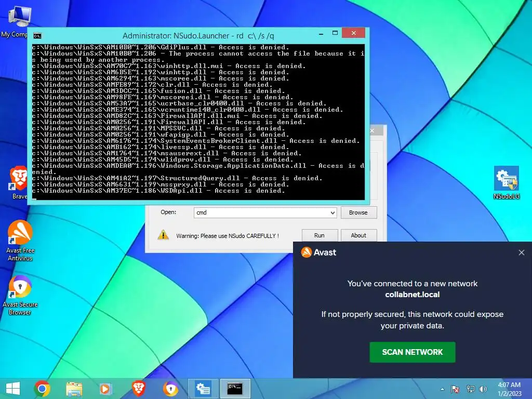Image resolution: width=532 pixels, height=399 pixels.
Task: Click the command prompt title bar icon
Action: tap(37, 36)
